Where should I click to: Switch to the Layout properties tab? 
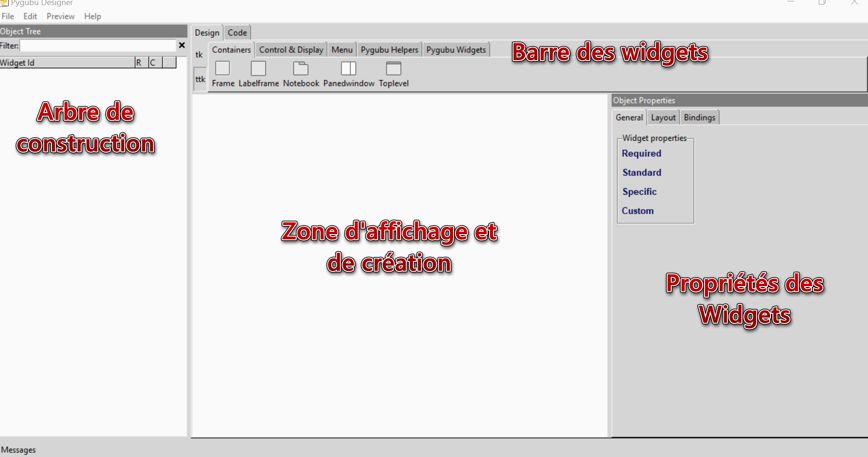click(663, 117)
